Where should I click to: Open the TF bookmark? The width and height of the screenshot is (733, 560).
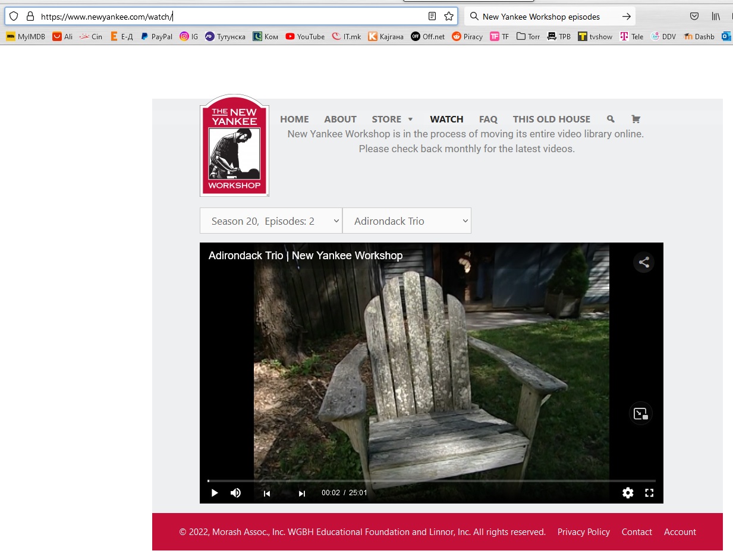coord(499,36)
